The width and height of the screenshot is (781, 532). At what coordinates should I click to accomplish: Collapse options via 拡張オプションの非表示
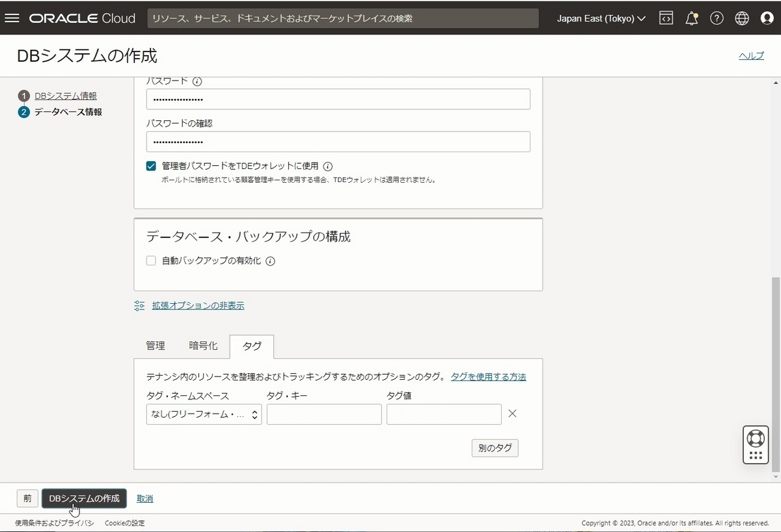pyautogui.click(x=198, y=305)
